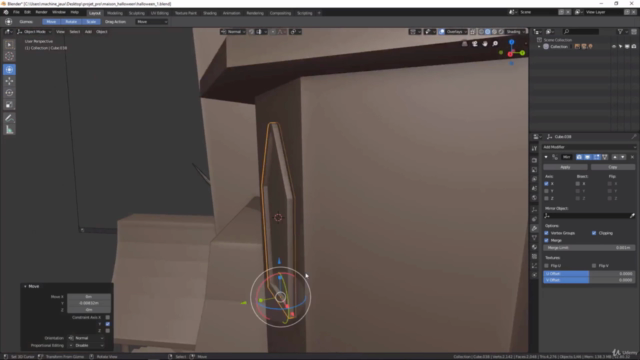Select the Select Box tool
The image size is (640, 360).
pyautogui.click(x=9, y=44)
